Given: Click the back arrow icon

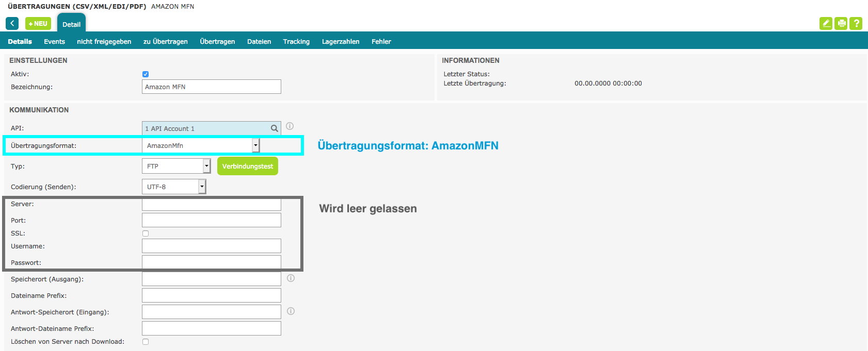Looking at the screenshot, I should click(x=12, y=23).
